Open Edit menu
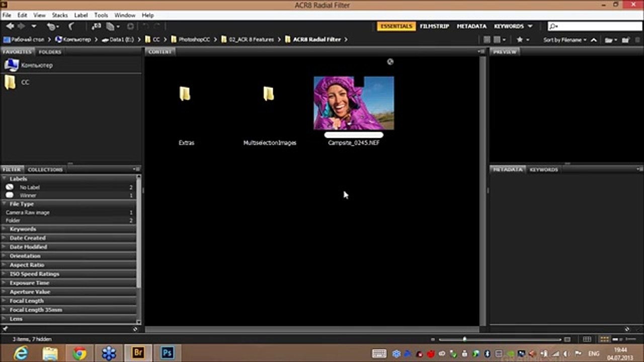 pyautogui.click(x=22, y=16)
